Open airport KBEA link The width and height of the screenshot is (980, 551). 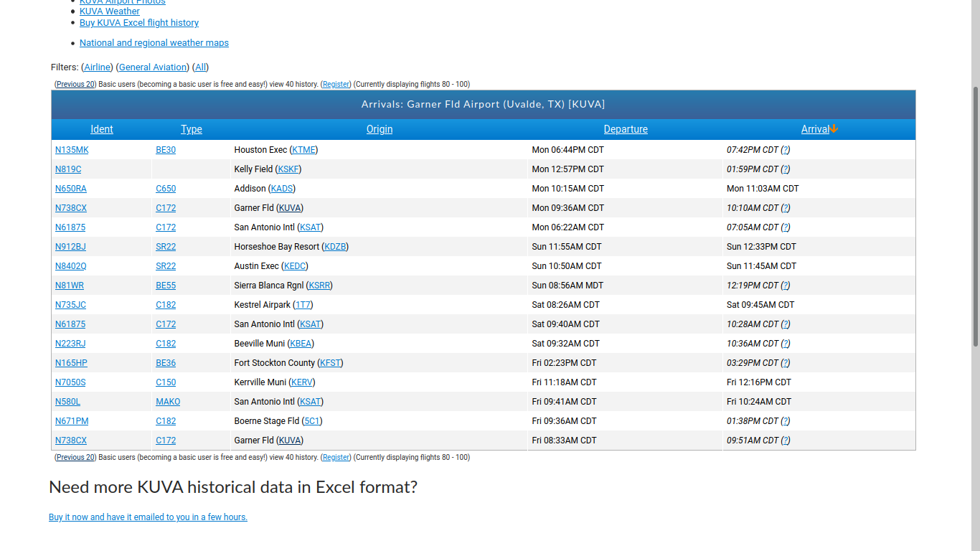pyautogui.click(x=301, y=344)
